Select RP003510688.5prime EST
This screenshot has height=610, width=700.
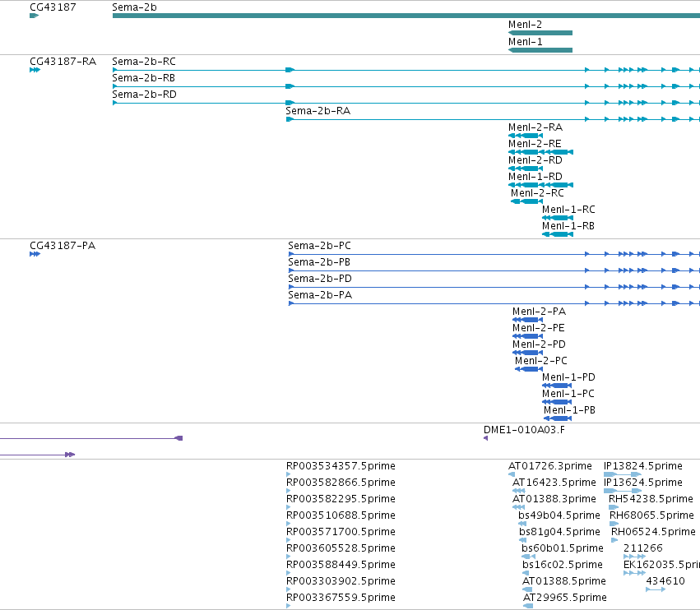tap(289, 524)
